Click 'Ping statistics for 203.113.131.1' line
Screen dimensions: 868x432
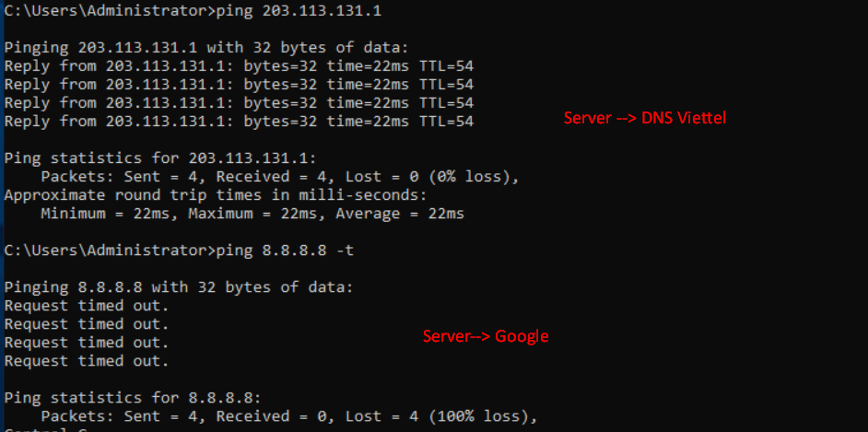(x=160, y=158)
